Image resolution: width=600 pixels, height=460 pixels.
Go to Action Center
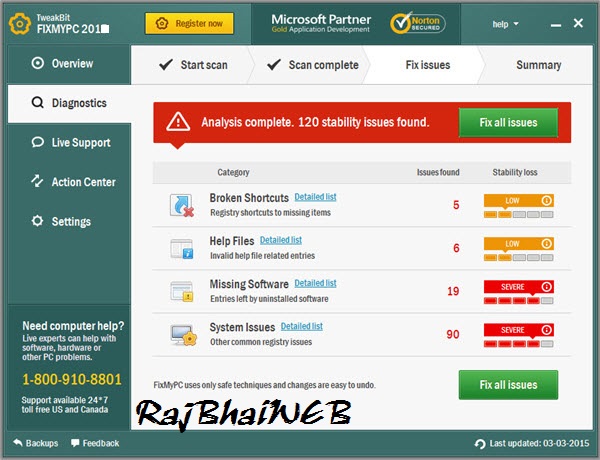point(69,182)
